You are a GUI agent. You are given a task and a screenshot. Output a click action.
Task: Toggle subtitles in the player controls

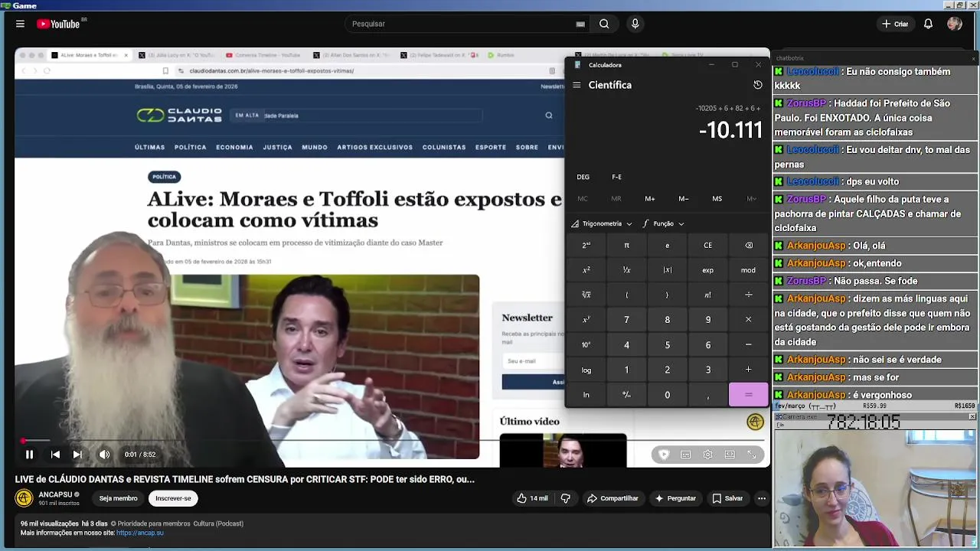(x=685, y=455)
